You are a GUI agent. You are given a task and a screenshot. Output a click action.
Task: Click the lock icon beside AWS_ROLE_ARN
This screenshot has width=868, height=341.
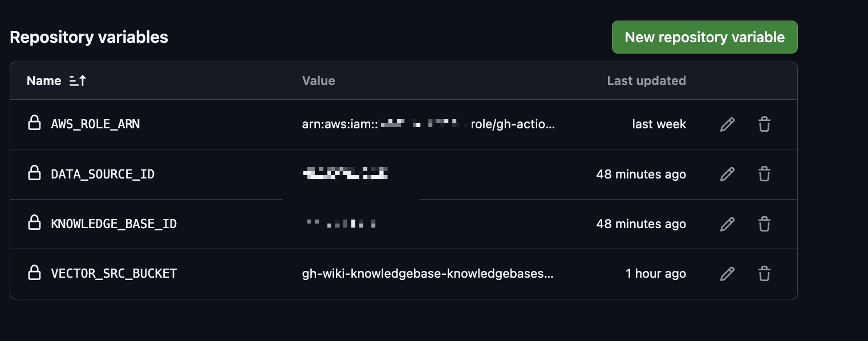coord(34,124)
